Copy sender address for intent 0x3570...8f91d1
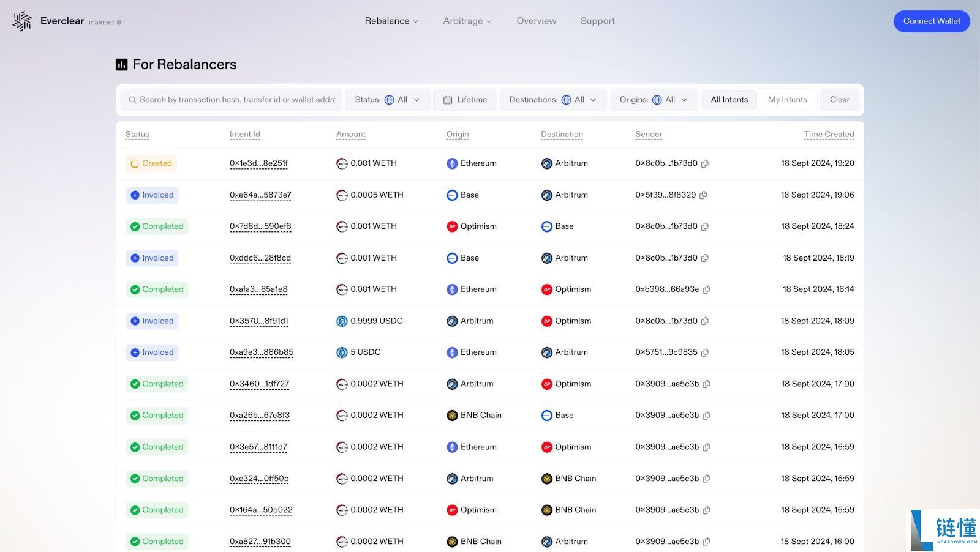This screenshot has width=980, height=552. click(x=705, y=321)
